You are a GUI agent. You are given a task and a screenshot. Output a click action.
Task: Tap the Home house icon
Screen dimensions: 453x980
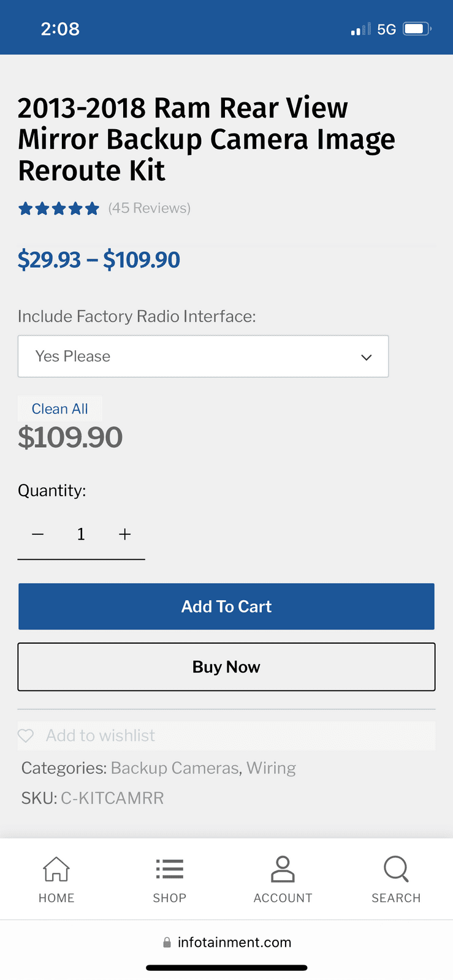(x=56, y=869)
